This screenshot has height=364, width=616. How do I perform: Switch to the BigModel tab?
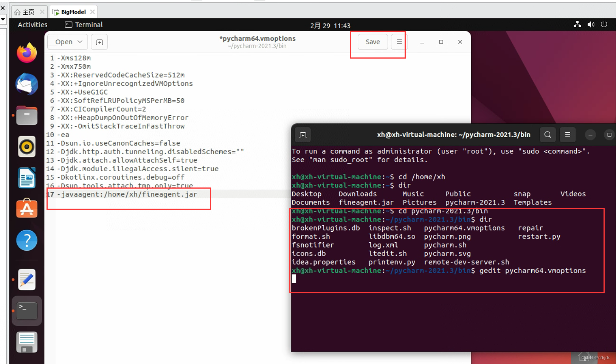coord(73,12)
